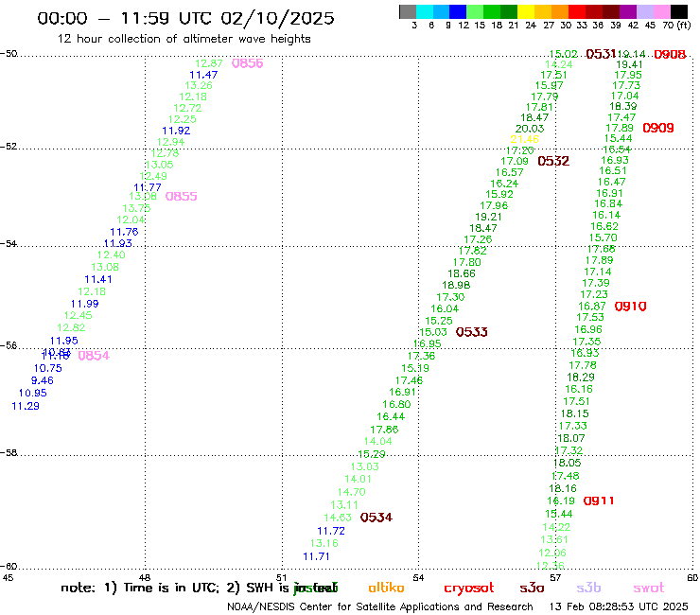
Task: Click the cyan swatch in the color scale
Action: (425, 12)
